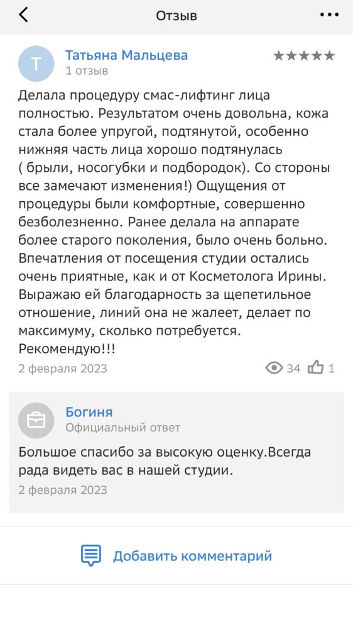Screen dimensions: 353x644
Task: Tap the fifth rating star
Action: point(329,56)
